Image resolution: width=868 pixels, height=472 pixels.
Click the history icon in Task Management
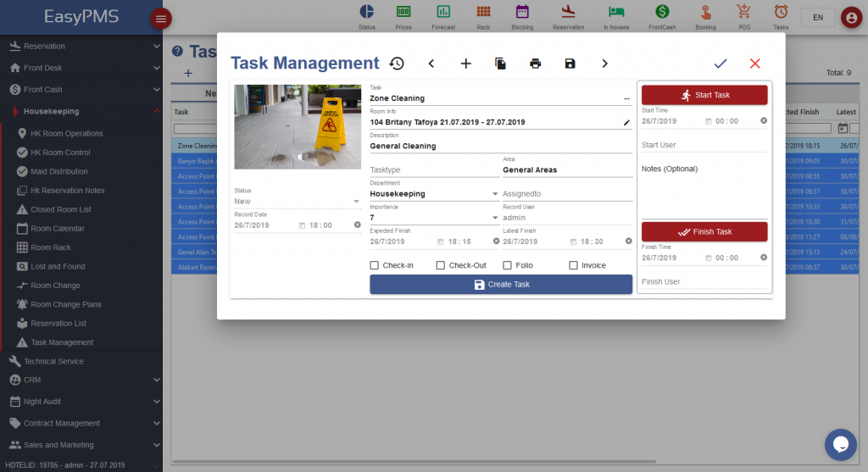click(397, 64)
